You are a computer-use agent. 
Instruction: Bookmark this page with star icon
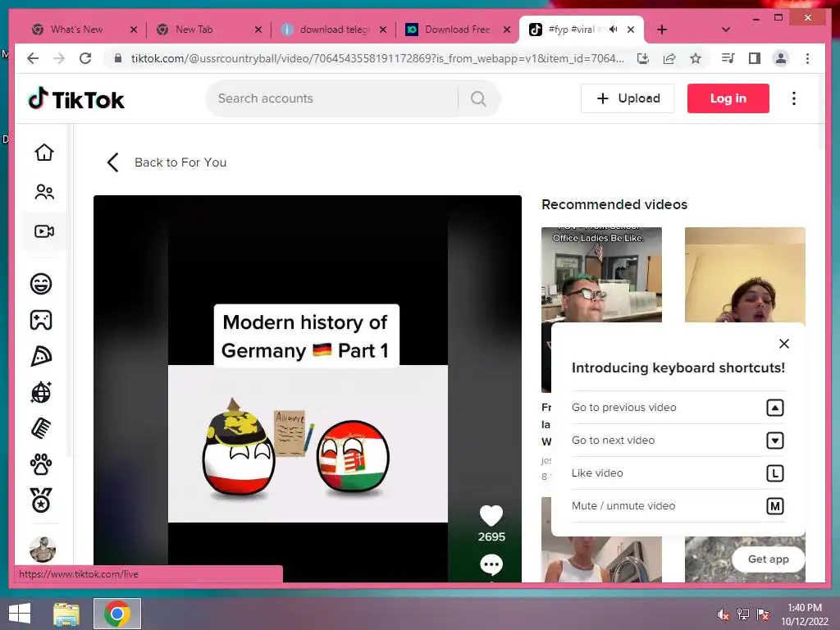[x=696, y=58]
